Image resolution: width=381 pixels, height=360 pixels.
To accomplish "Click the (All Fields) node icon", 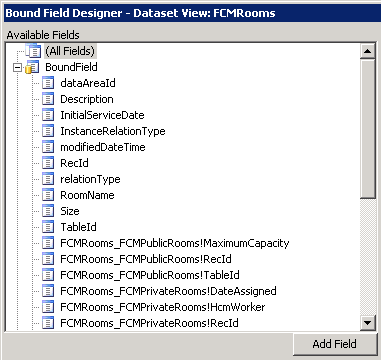I will tap(33, 51).
